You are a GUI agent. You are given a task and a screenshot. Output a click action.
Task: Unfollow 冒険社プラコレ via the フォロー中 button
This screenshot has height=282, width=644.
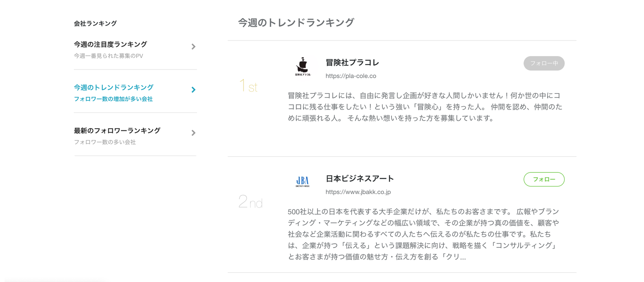pos(544,63)
